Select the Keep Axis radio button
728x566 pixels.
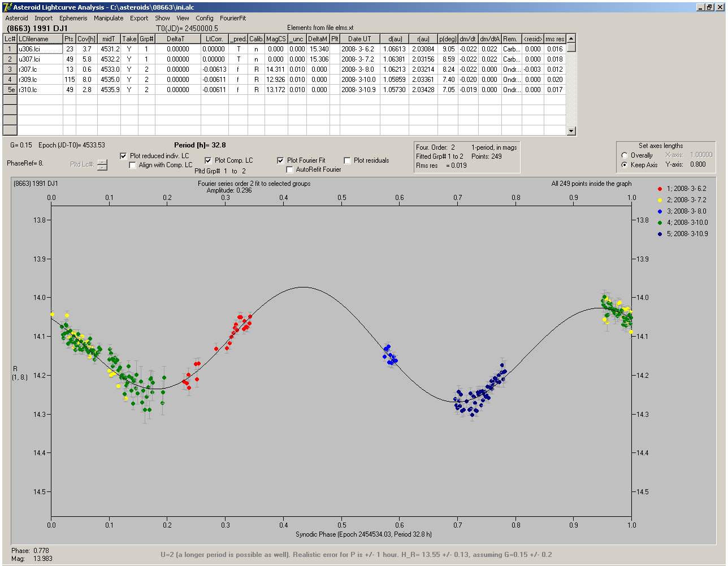coord(625,165)
